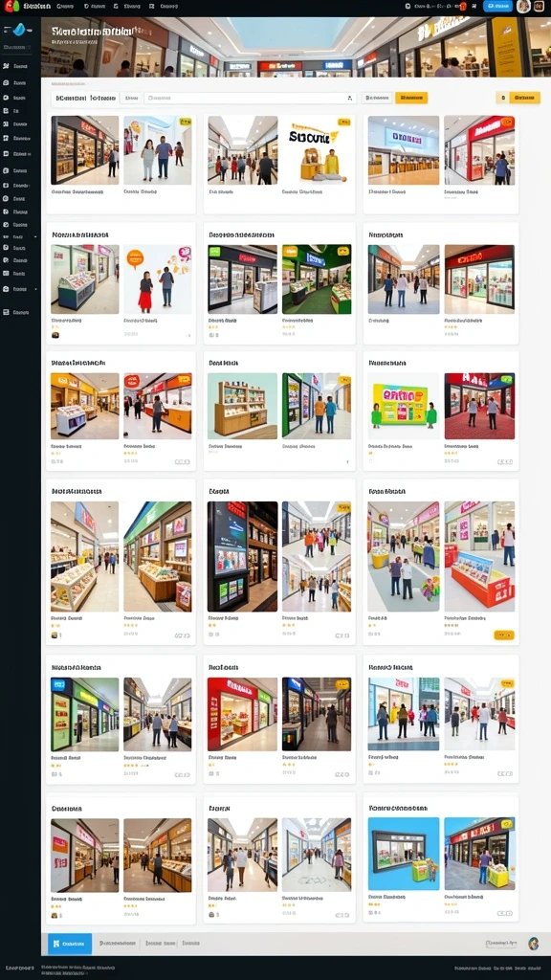Click the magnifier icon inside the search field
Viewport: 551px width, 980px height.
(x=349, y=99)
